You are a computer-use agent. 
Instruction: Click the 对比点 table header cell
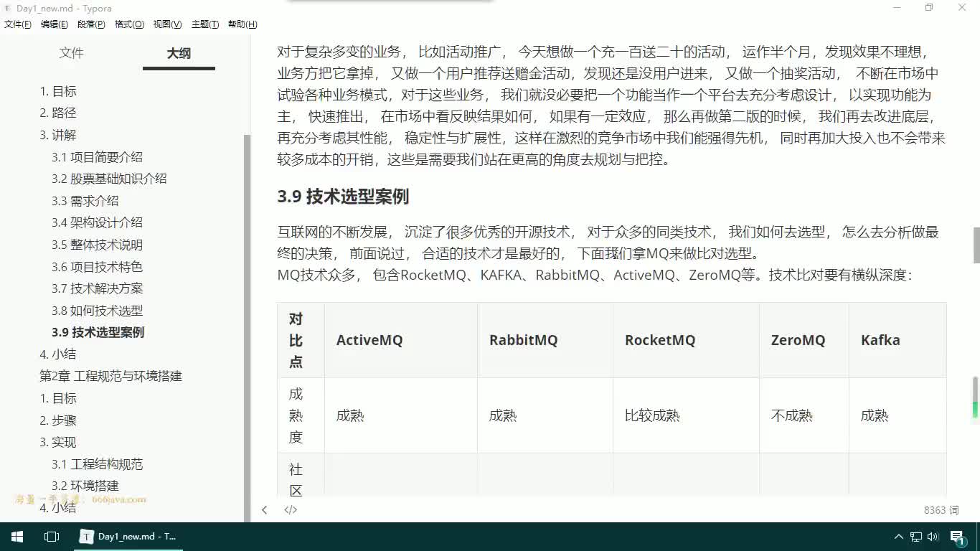301,340
